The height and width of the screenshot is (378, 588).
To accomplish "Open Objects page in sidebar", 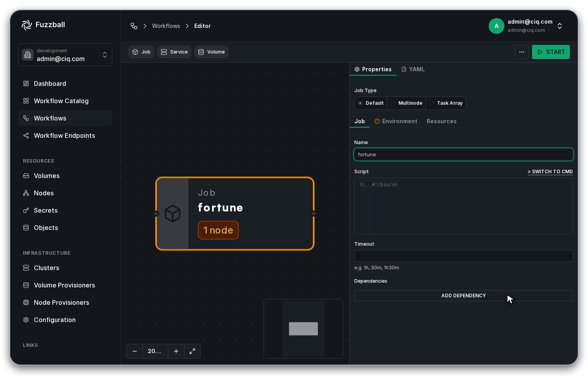I will click(x=65, y=228).
